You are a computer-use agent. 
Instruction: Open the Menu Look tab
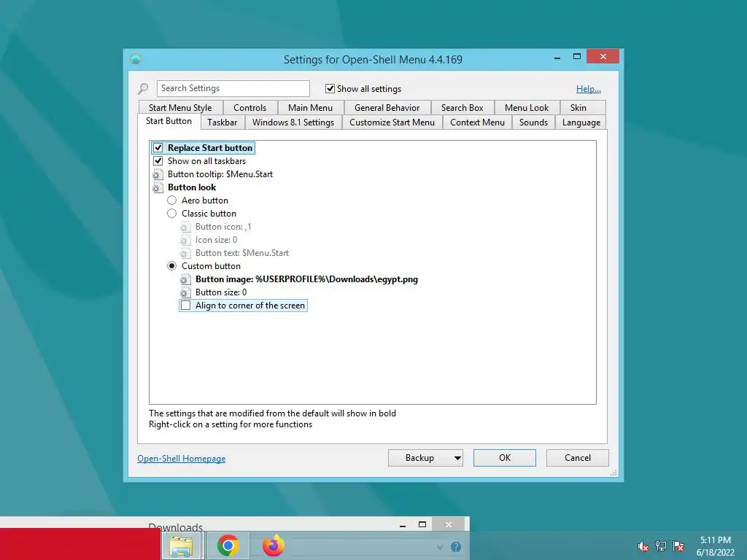click(x=527, y=108)
